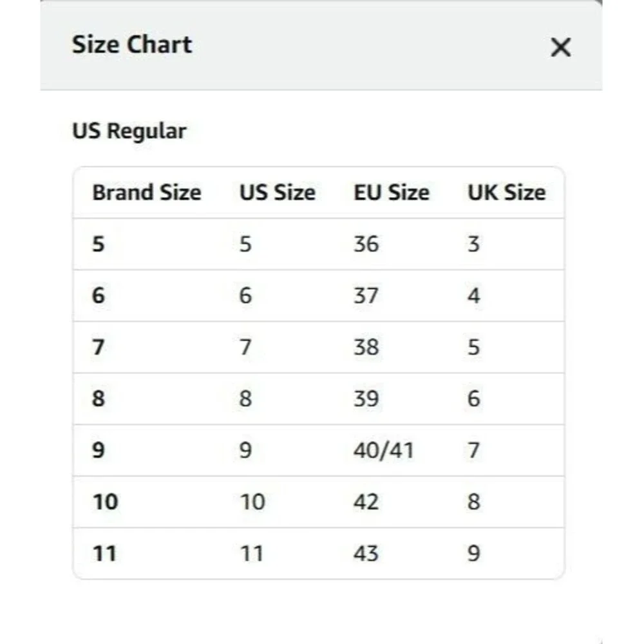
Task: Click EU size 43 cell
Action: 366,553
